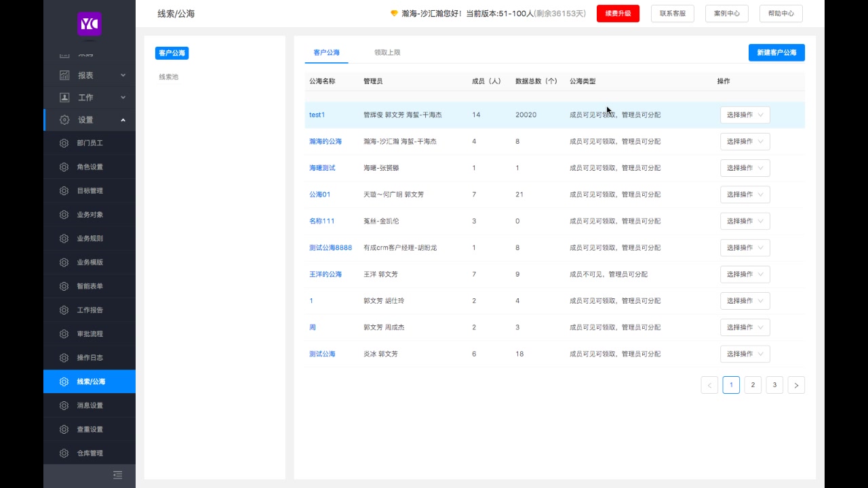Click gear icon beside 智能表单
The image size is (868, 488).
point(64,286)
